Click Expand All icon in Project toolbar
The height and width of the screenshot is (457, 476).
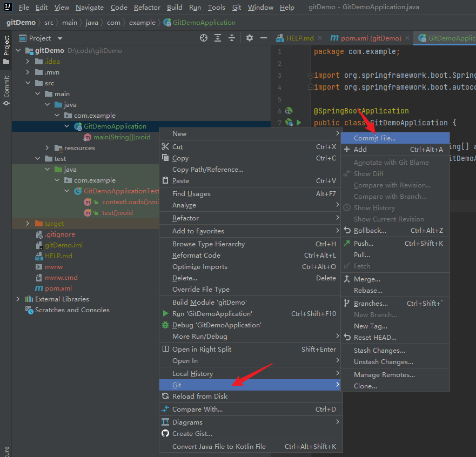click(x=218, y=38)
